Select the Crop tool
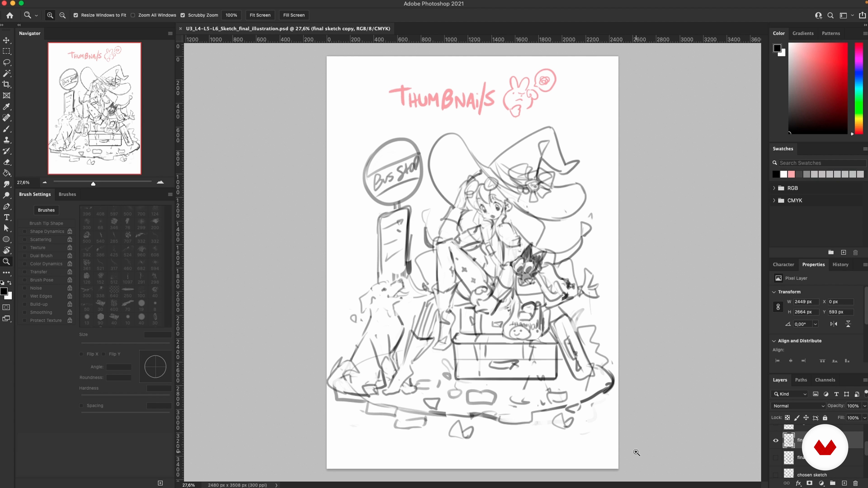This screenshot has height=488, width=868. pyautogui.click(x=6, y=84)
